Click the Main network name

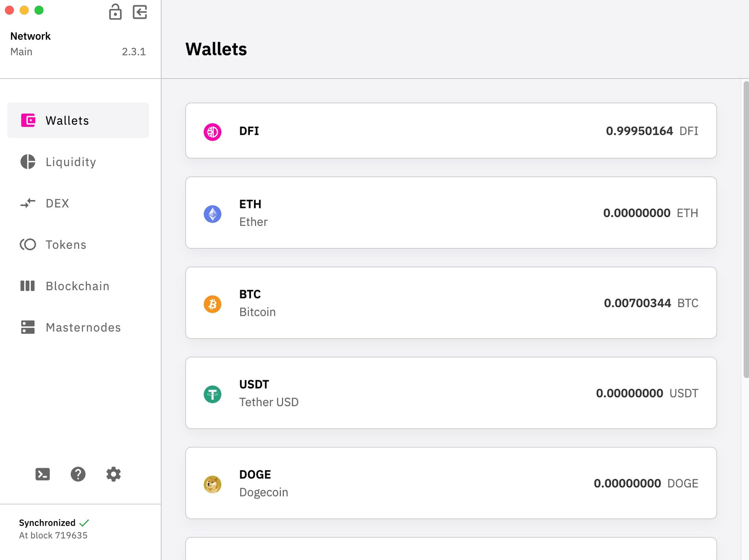pyautogui.click(x=21, y=52)
